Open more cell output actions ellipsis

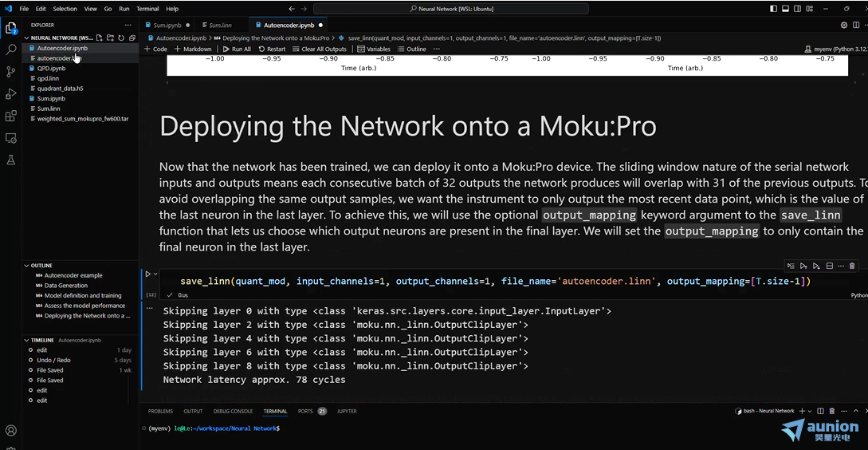click(149, 308)
